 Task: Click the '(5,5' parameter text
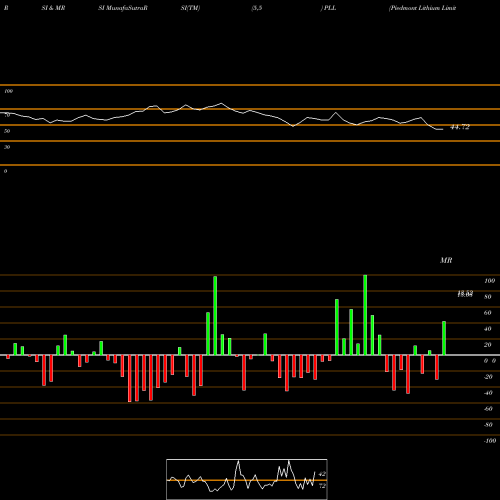coord(257,8)
